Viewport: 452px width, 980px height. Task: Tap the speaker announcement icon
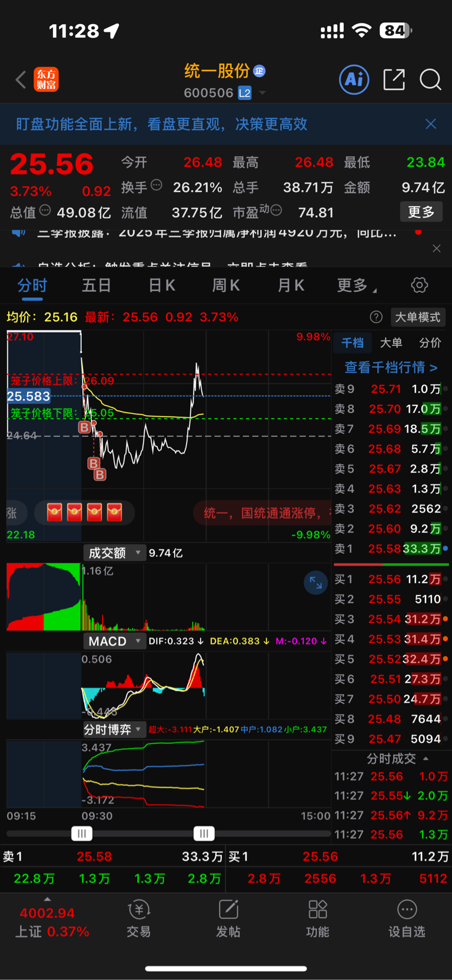pyautogui.click(x=19, y=232)
